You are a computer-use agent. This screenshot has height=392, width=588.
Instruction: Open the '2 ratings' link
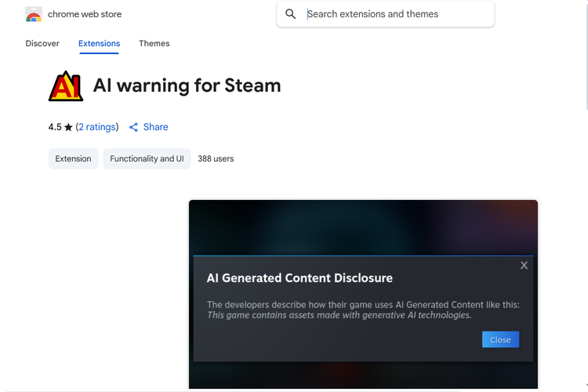pyautogui.click(x=97, y=127)
